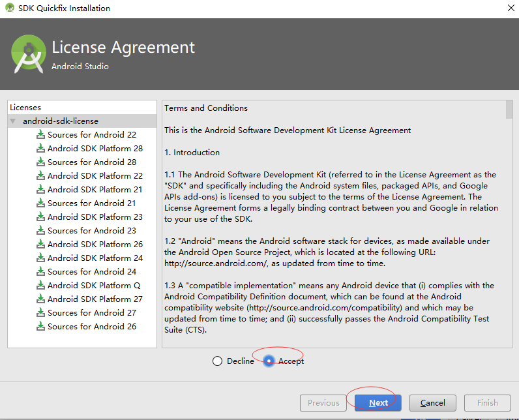Click download icon beside Android SDK Platform 27

tap(40, 299)
